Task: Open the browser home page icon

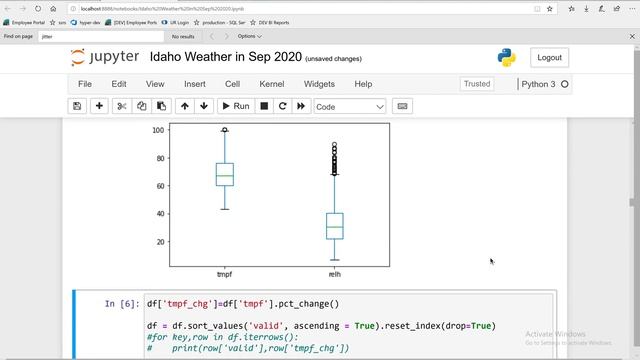Action: tap(53, 9)
